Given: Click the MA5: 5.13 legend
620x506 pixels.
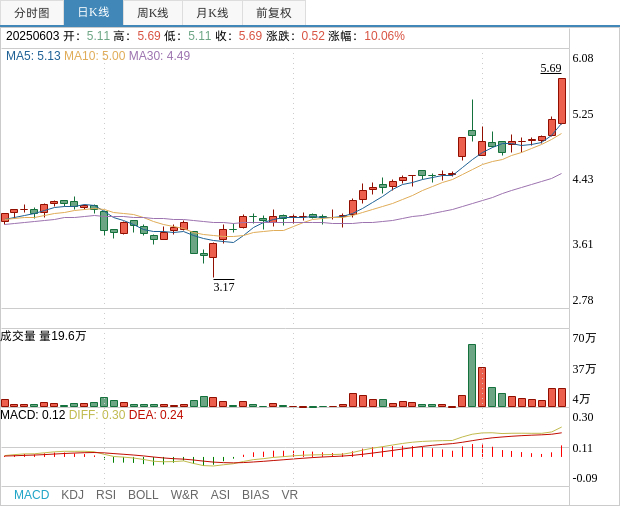Looking at the screenshot, I should click(x=33, y=56).
